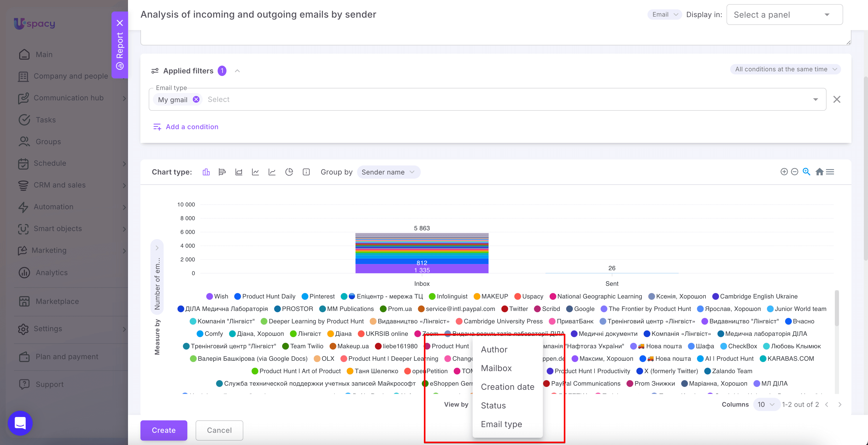
Task: Click the zoom in plus icon
Action: click(784, 172)
